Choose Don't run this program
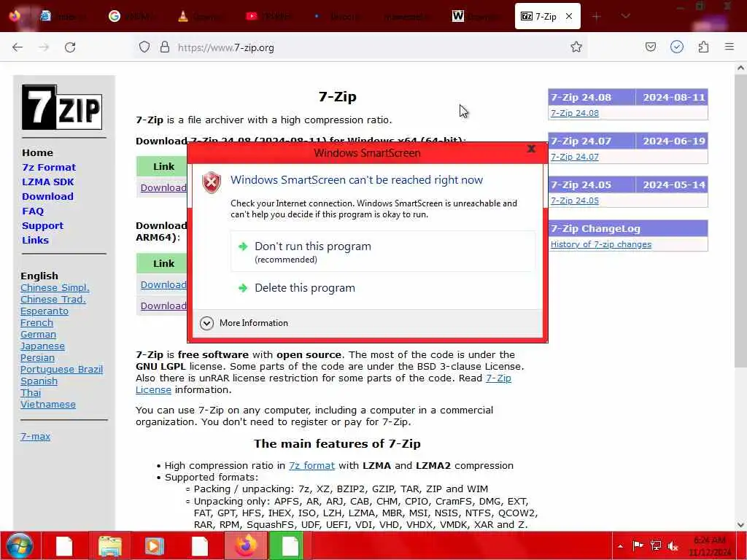 tap(382, 252)
